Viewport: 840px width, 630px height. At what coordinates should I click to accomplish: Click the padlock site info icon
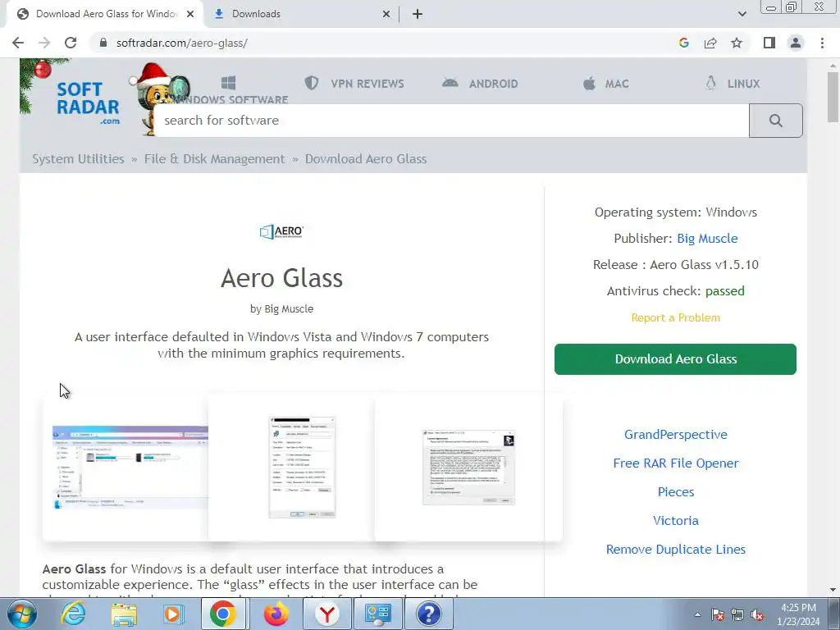click(x=103, y=43)
